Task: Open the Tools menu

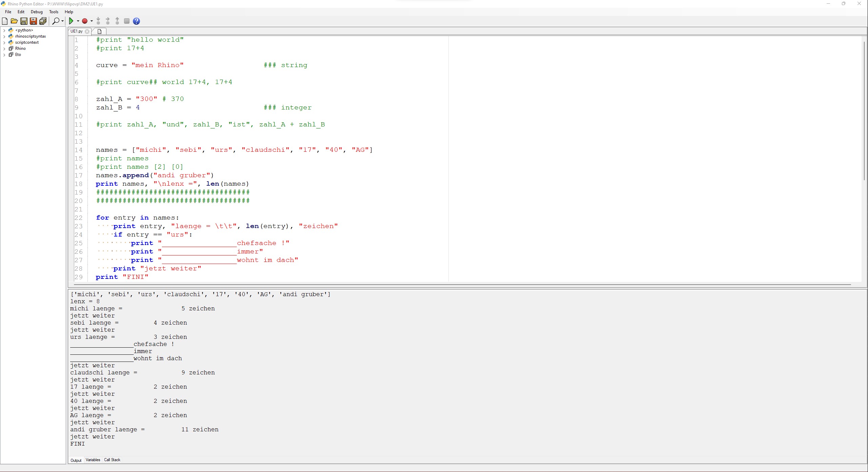Action: (54, 12)
